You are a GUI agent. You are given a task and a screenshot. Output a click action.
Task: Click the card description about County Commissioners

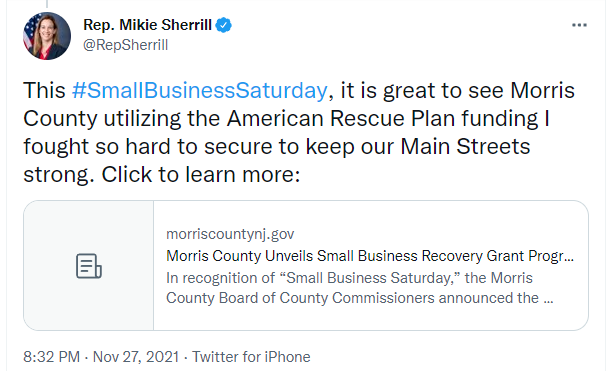point(359,288)
